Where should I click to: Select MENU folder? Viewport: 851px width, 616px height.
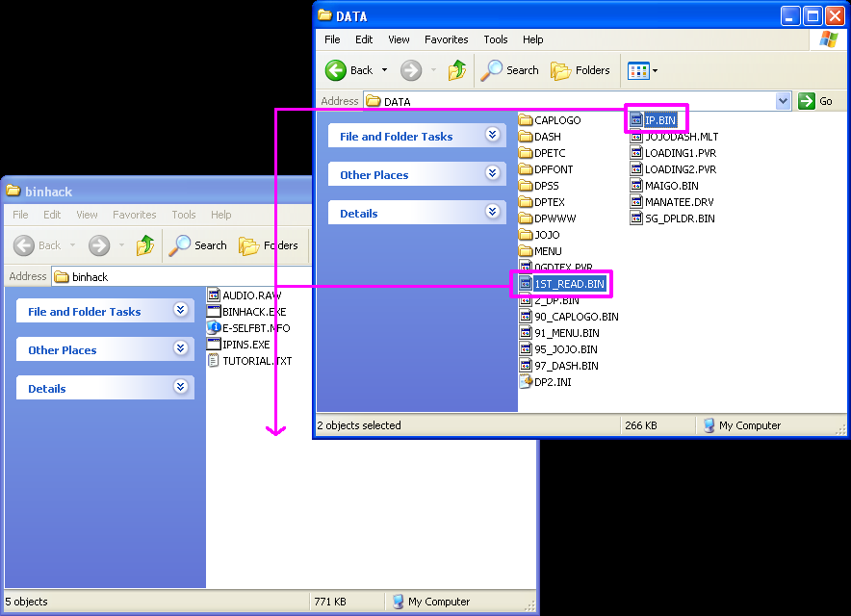[541, 251]
